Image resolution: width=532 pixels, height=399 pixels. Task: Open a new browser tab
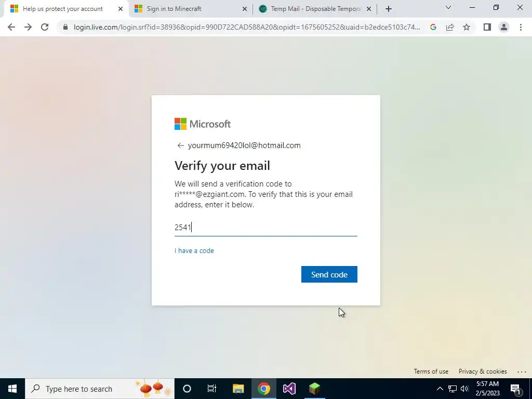[x=389, y=9]
